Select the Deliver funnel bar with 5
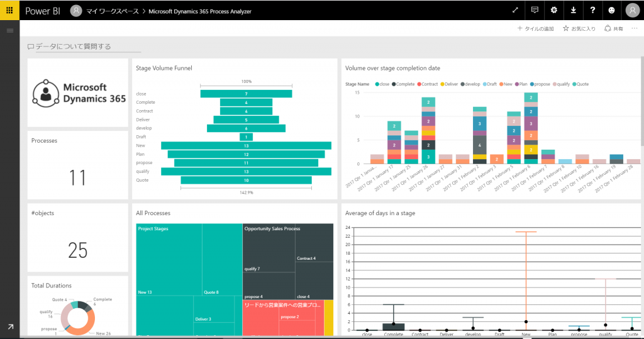 pyautogui.click(x=246, y=119)
